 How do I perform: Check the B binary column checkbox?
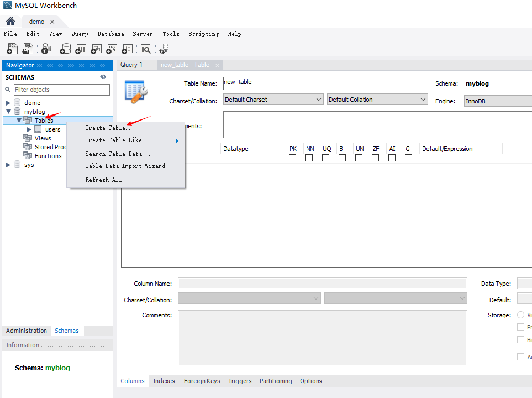click(x=343, y=158)
